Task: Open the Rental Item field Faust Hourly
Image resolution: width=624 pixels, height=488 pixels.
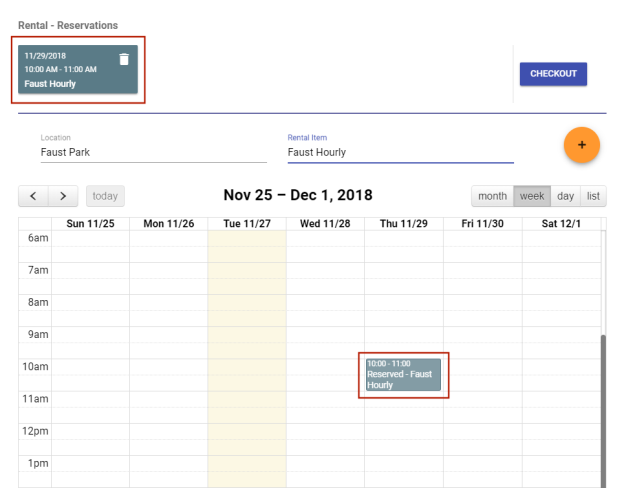Action: pos(400,152)
